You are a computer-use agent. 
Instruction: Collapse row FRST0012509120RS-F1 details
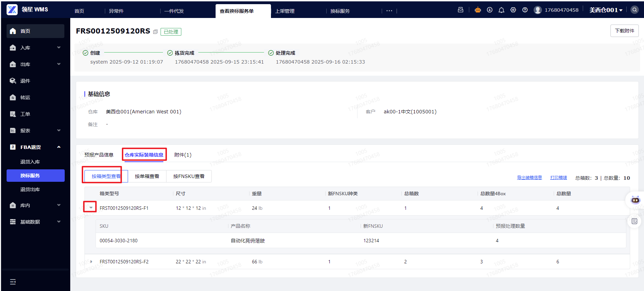point(91,208)
